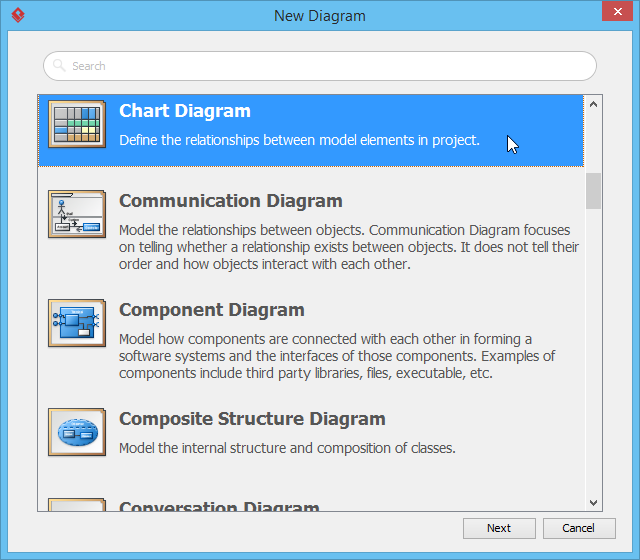Click the search magnifier icon
The width and height of the screenshot is (640, 560).
tap(59, 65)
